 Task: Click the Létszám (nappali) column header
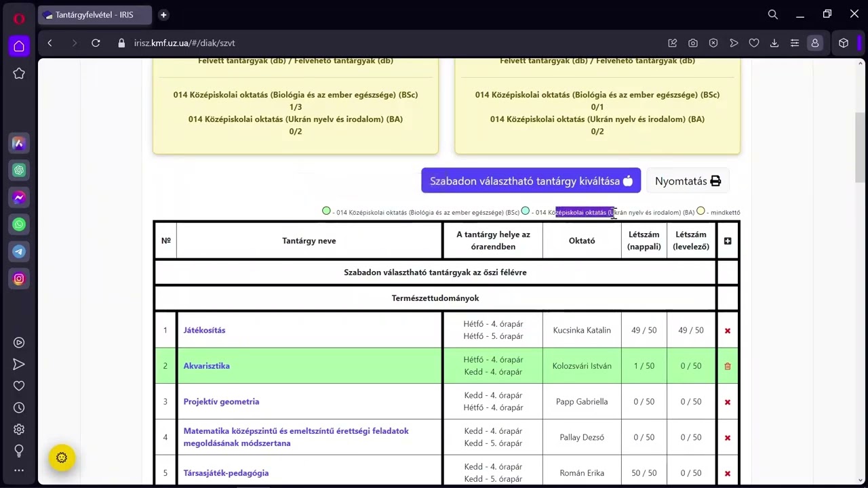[x=644, y=241]
